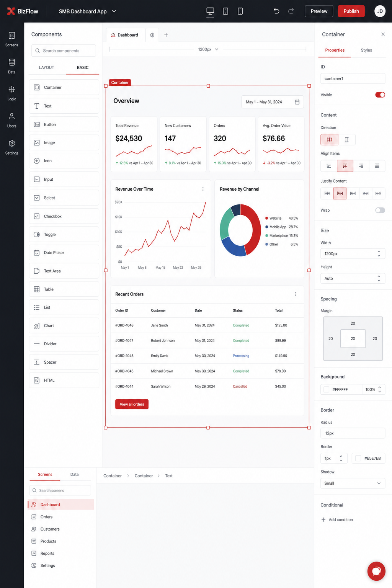
Task: Add the Toggle component
Action: (64, 234)
